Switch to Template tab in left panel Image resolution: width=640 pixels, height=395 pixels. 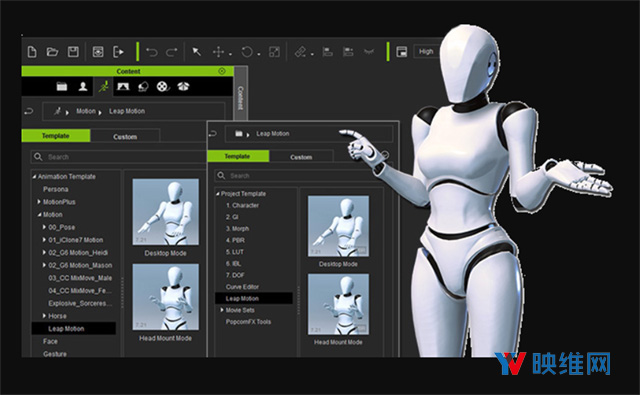[56, 135]
